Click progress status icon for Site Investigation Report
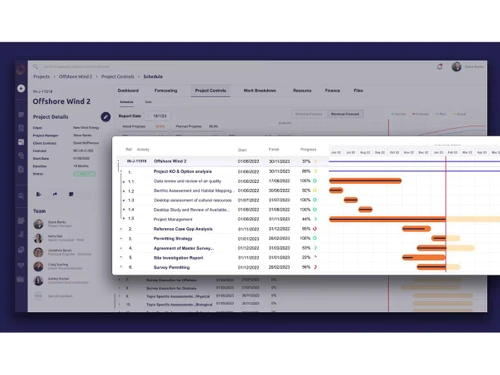500x375 pixels. [315, 257]
